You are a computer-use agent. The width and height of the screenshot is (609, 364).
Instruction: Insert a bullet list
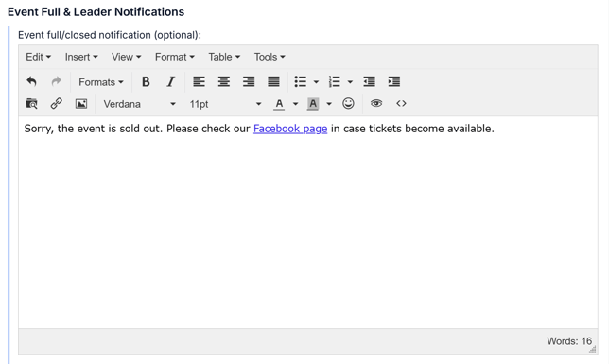click(300, 82)
